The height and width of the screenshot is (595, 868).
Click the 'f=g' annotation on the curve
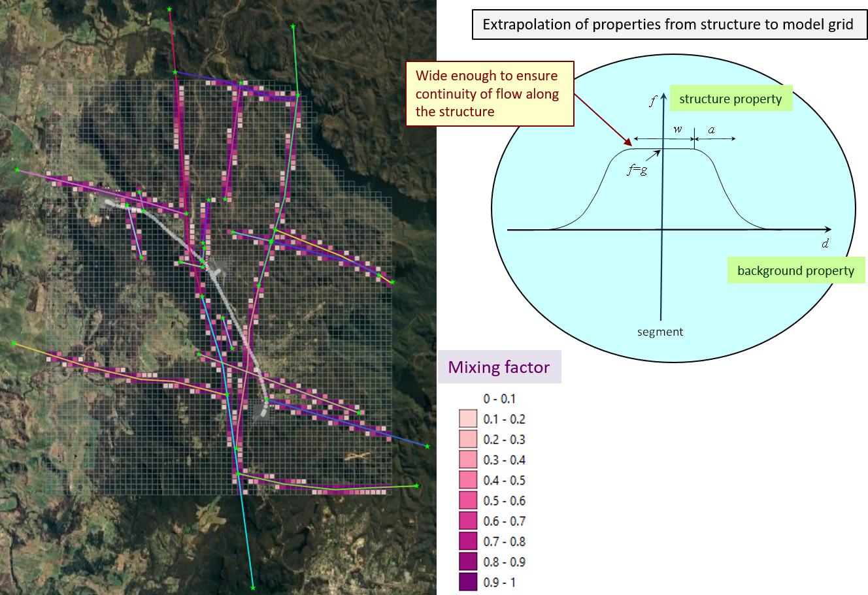coord(637,171)
